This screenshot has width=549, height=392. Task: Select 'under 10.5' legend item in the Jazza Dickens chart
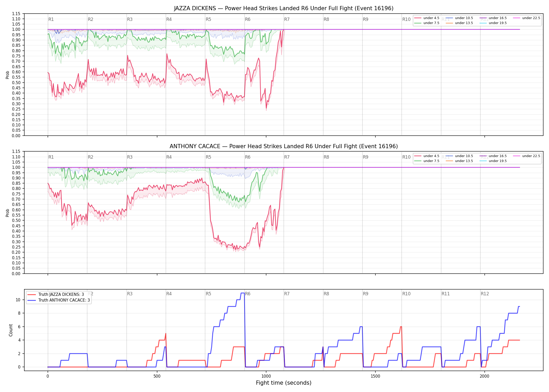[459, 18]
